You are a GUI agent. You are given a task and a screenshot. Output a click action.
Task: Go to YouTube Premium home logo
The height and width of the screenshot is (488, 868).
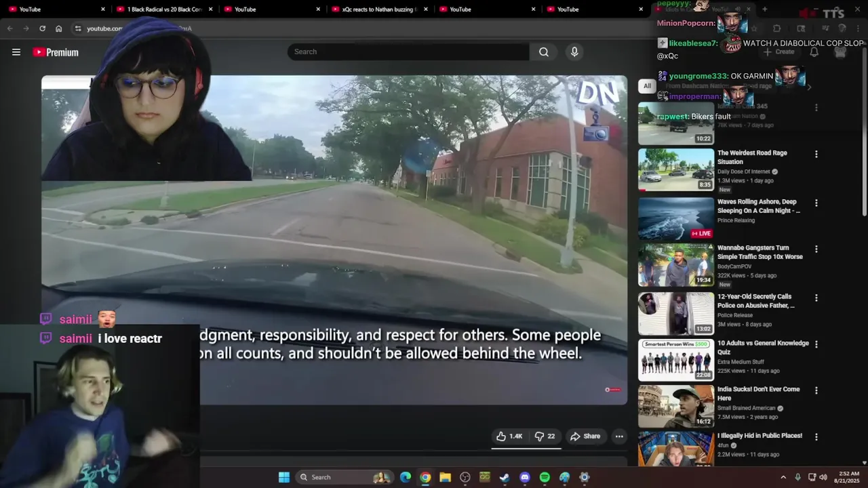(x=56, y=52)
